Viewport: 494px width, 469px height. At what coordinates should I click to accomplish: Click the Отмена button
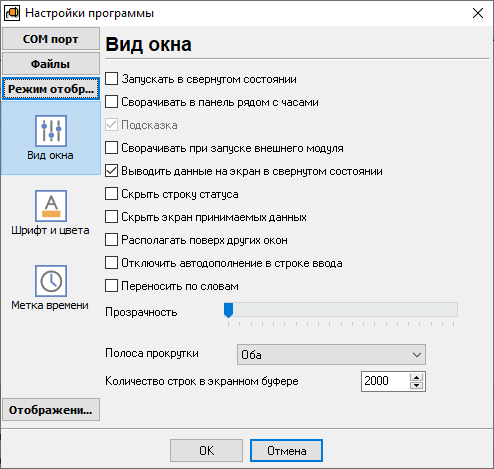(x=286, y=451)
